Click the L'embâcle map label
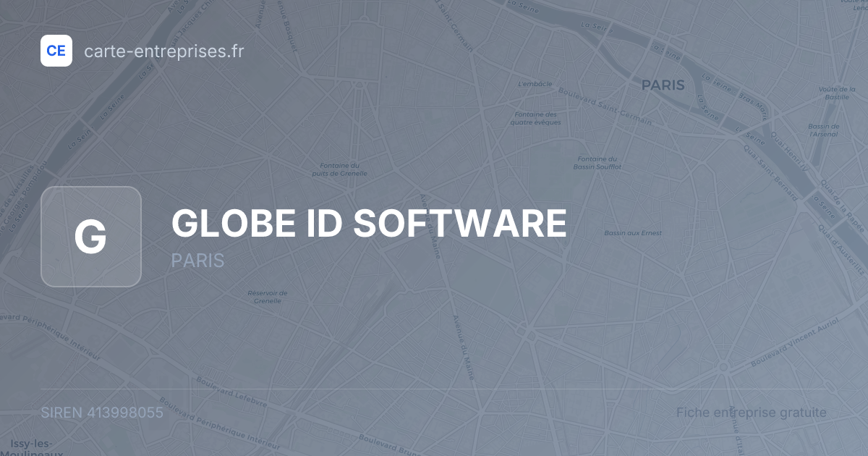Image resolution: width=868 pixels, height=456 pixels. 535,84
